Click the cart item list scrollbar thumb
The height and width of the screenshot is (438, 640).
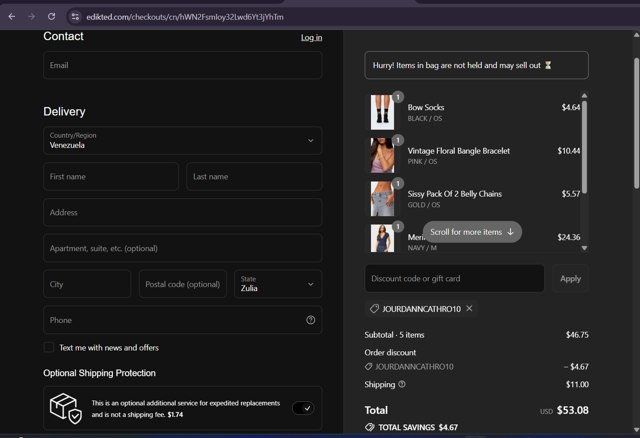click(x=584, y=147)
